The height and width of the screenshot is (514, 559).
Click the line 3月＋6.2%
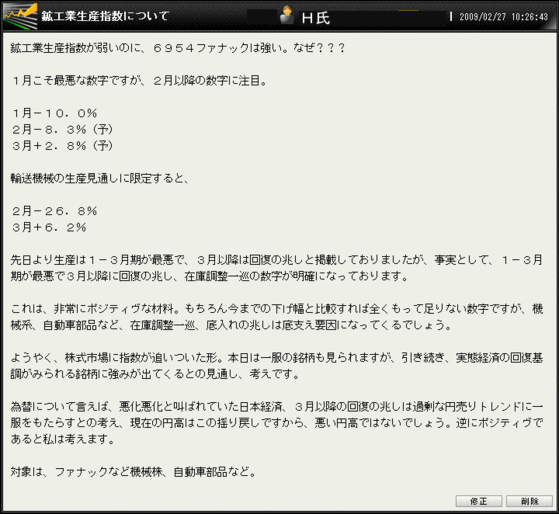tap(49, 227)
